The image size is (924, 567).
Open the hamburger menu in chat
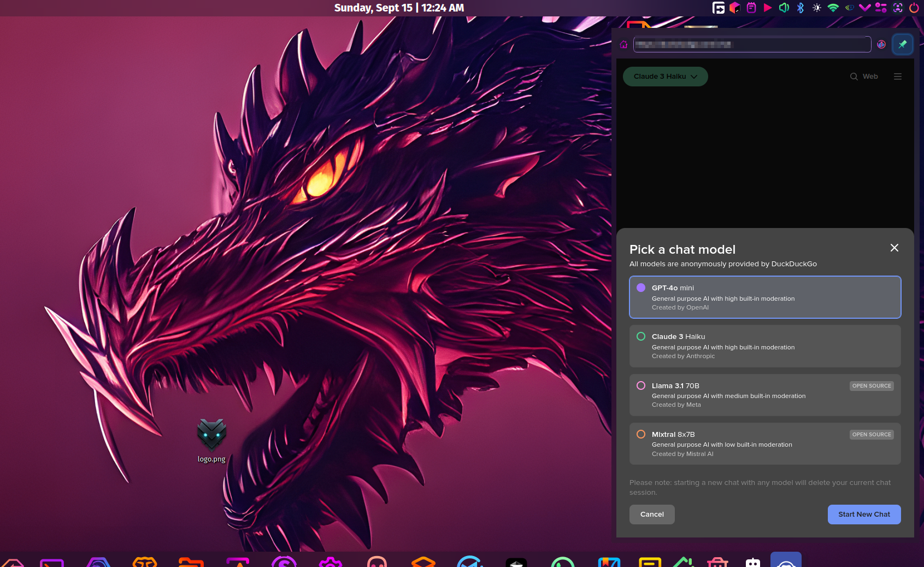(898, 77)
